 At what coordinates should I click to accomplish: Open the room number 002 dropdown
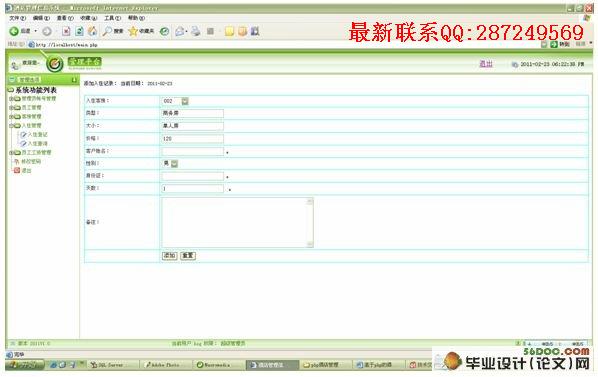pyautogui.click(x=185, y=101)
